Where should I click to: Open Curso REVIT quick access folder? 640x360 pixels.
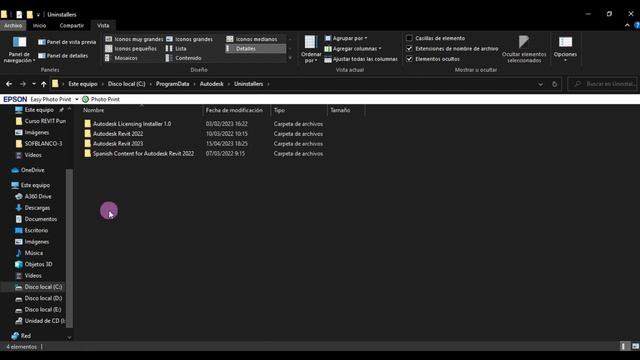click(40, 121)
